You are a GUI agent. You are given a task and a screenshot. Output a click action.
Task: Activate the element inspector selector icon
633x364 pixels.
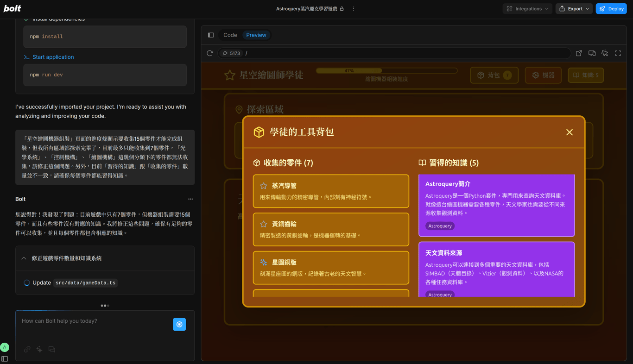coord(605,53)
